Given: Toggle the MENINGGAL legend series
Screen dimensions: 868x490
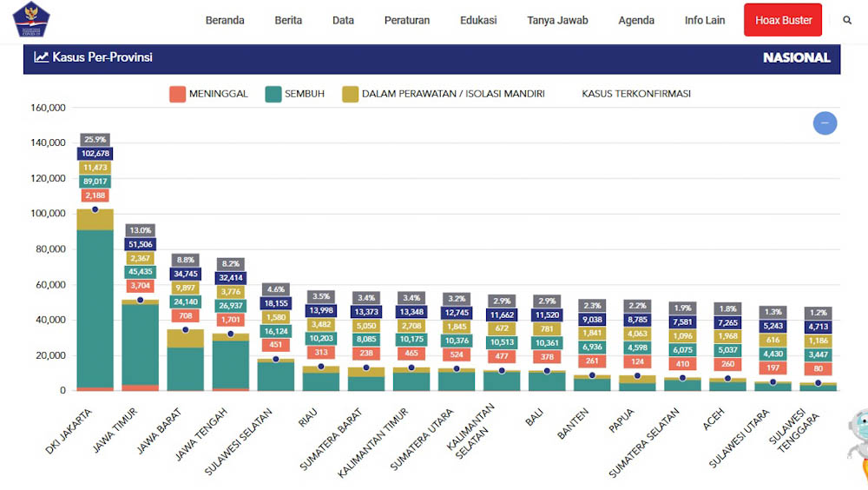Looking at the screenshot, I should click(x=208, y=94).
